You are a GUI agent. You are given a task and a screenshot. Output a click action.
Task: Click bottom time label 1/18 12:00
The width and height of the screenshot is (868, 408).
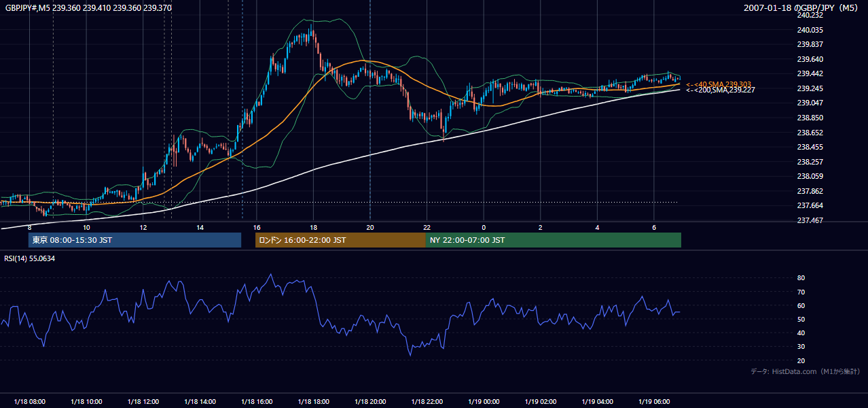click(143, 402)
